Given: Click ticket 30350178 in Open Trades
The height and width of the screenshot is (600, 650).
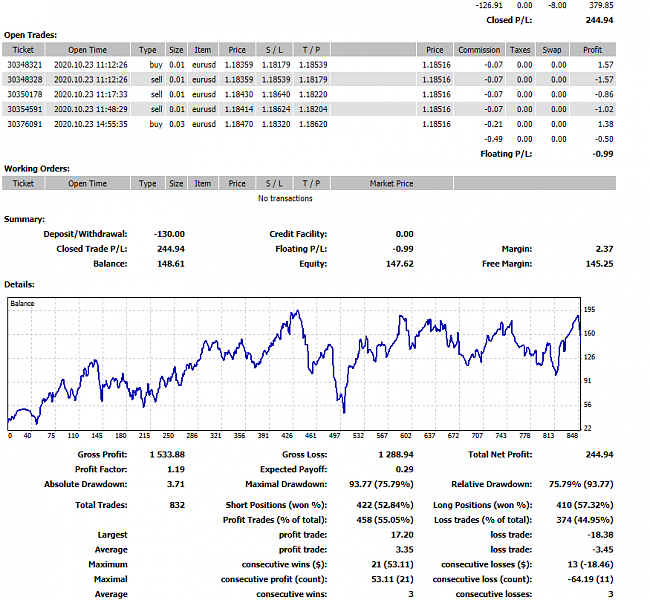Looking at the screenshot, I should tap(24, 95).
